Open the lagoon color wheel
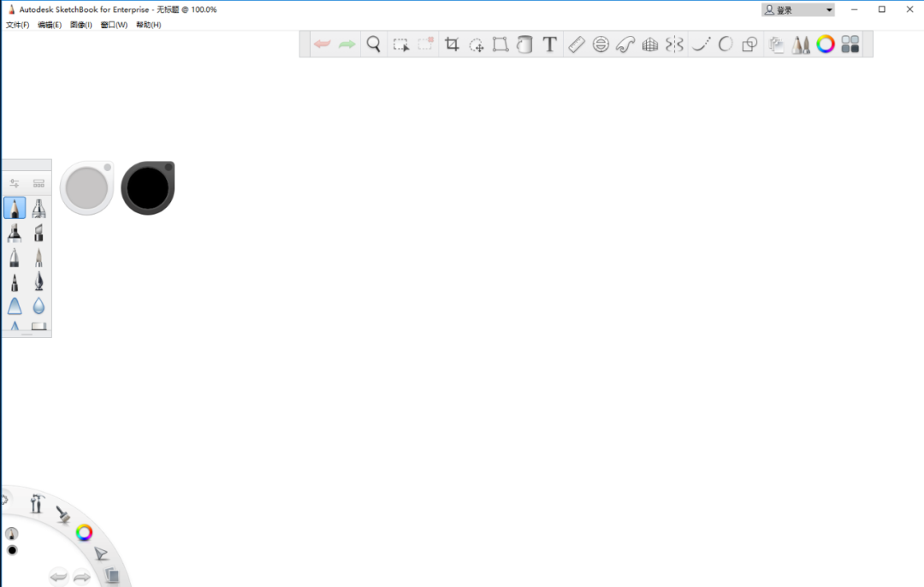Viewport: 924px width, 587px height. coord(84,533)
